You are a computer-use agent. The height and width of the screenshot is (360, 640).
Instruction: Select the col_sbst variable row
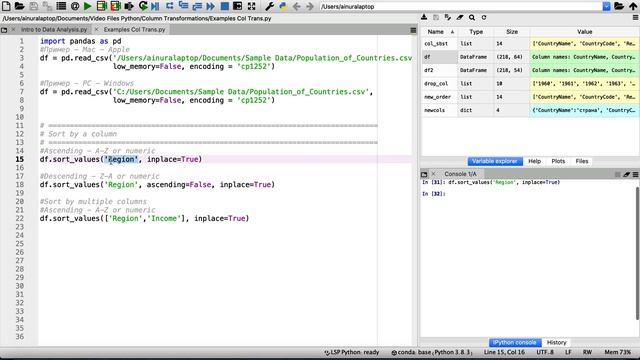[x=530, y=43]
